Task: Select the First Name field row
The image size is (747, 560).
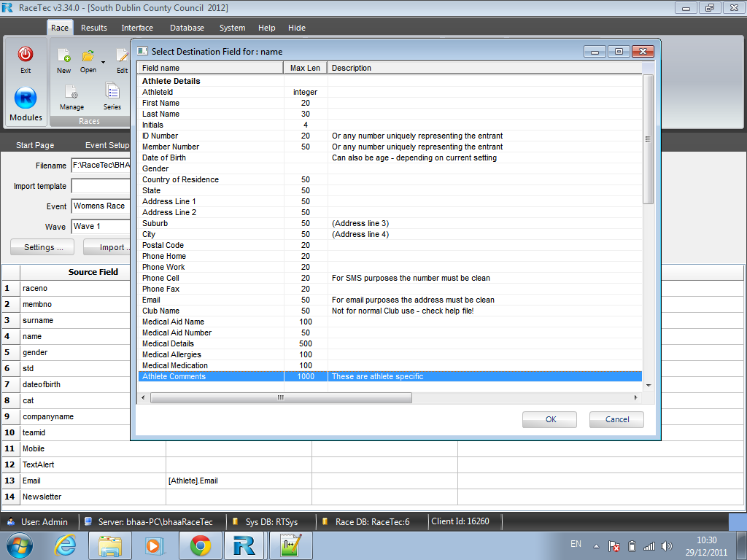Action: pyautogui.click(x=390, y=103)
